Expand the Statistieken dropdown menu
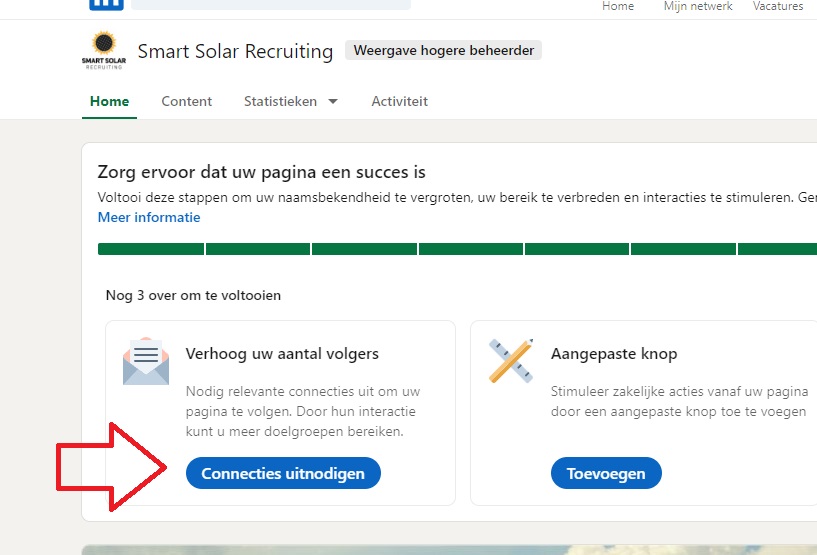 (x=291, y=101)
